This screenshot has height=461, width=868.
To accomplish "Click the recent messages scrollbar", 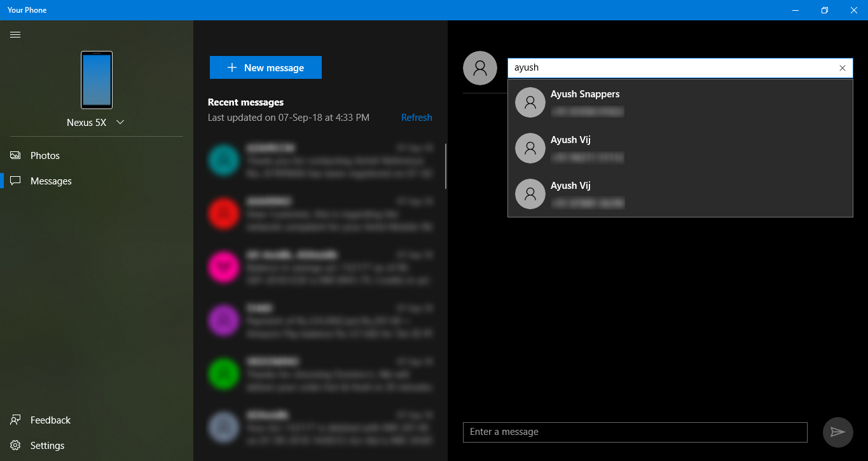I will 445,167.
